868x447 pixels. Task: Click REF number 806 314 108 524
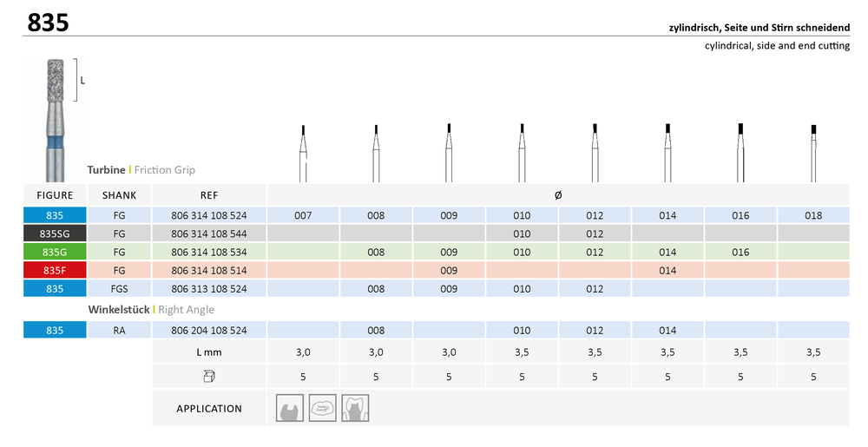coord(208,215)
